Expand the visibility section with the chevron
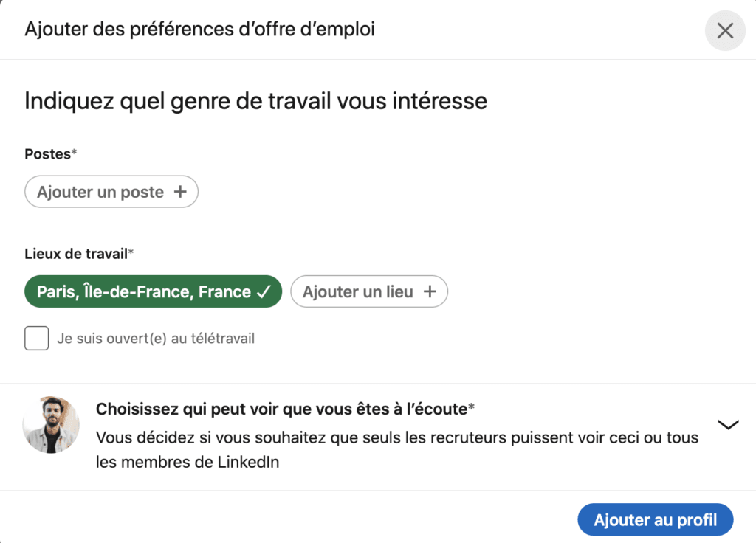The height and width of the screenshot is (543, 756). coord(728,424)
